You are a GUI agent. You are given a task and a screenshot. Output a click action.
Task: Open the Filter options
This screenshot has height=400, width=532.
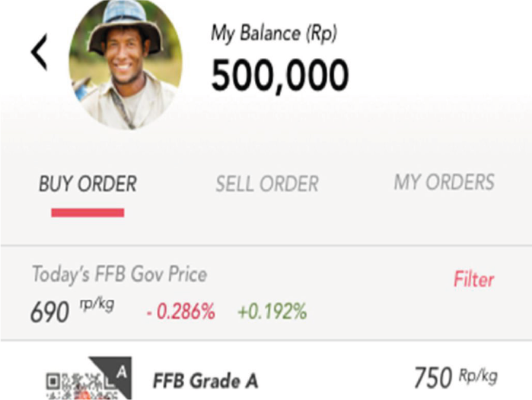(x=473, y=280)
